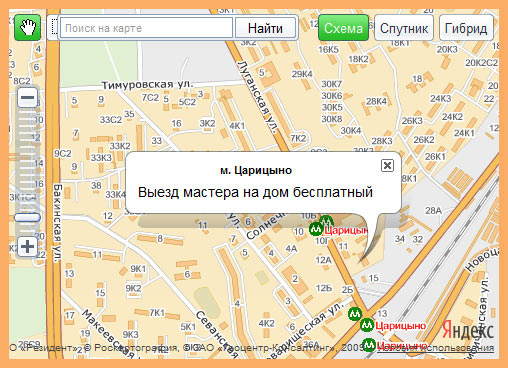Click the Яндекс logo

[468, 330]
